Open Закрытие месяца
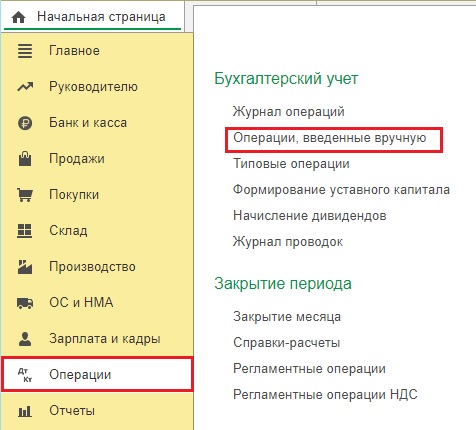The image size is (476, 430). (287, 316)
